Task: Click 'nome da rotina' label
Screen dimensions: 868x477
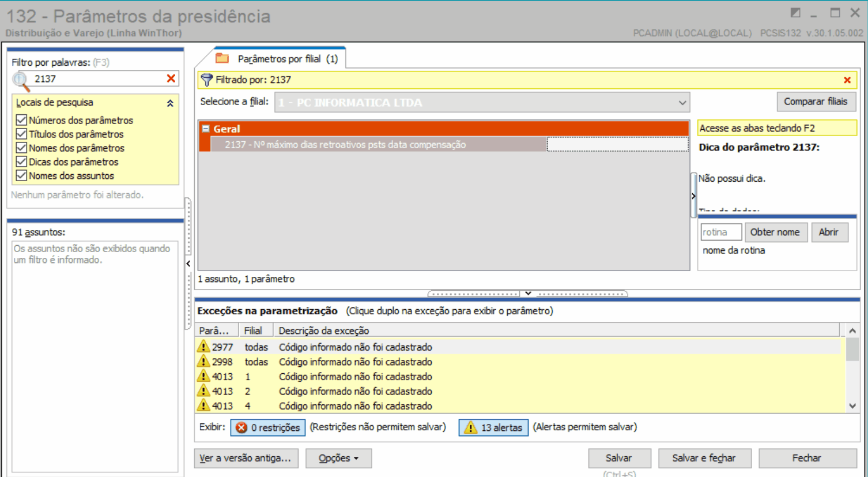Action: [734, 250]
